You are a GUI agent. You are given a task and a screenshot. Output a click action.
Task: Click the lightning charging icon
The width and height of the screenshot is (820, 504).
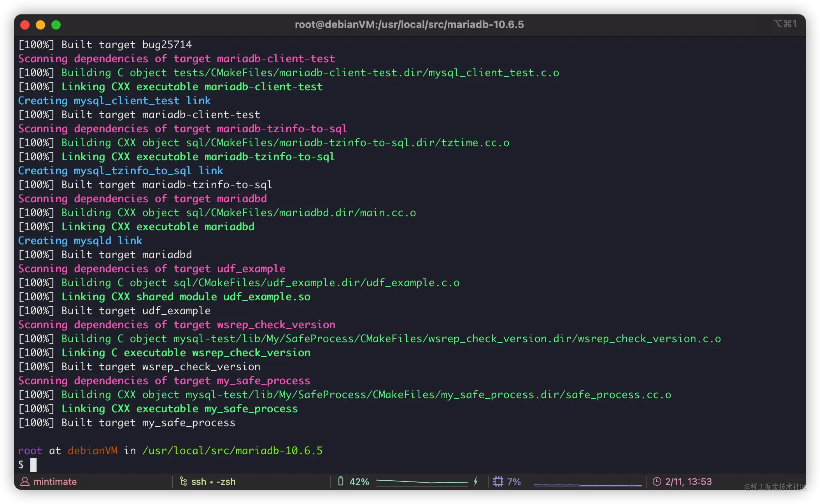475,481
